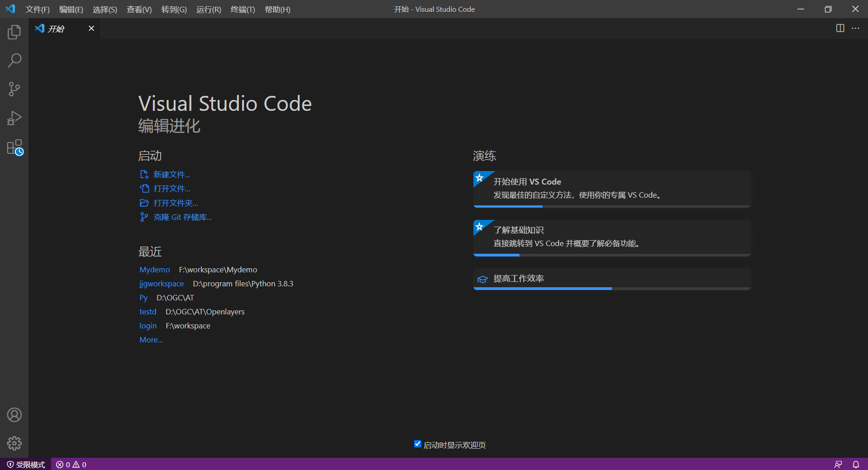Image resolution: width=868 pixels, height=470 pixels.
Task: Open the 选择(S) menu
Action: click(105, 9)
